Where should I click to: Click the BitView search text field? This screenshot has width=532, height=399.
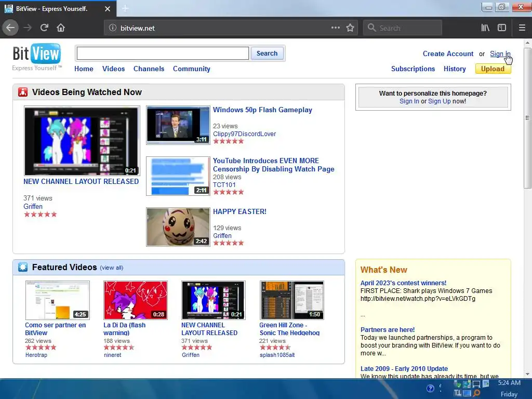tap(163, 54)
